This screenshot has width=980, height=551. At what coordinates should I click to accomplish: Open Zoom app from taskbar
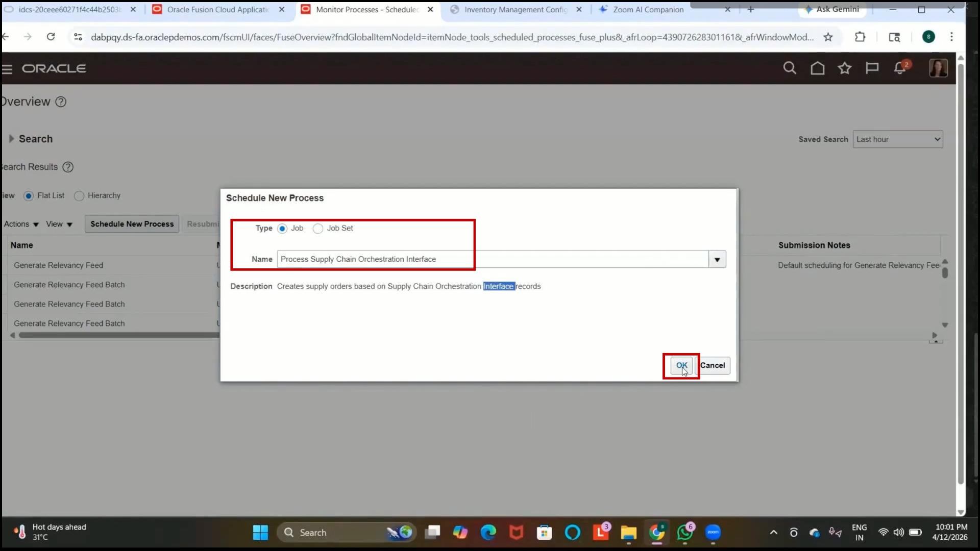[x=713, y=533]
